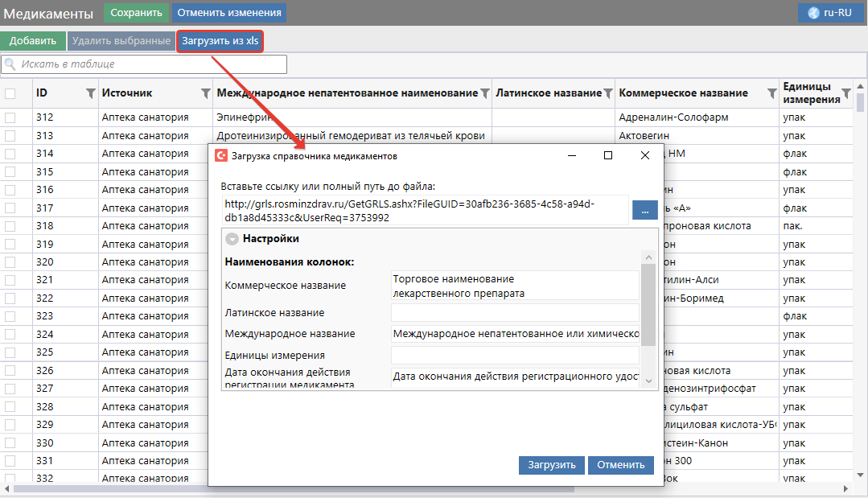The width and height of the screenshot is (868, 498).
Task: Open the Единицы измерения column filter
Action: [845, 93]
